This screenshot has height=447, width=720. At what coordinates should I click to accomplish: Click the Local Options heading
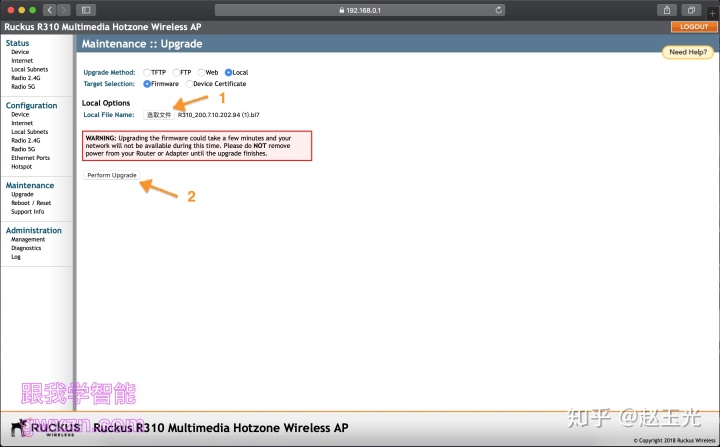[x=106, y=103]
